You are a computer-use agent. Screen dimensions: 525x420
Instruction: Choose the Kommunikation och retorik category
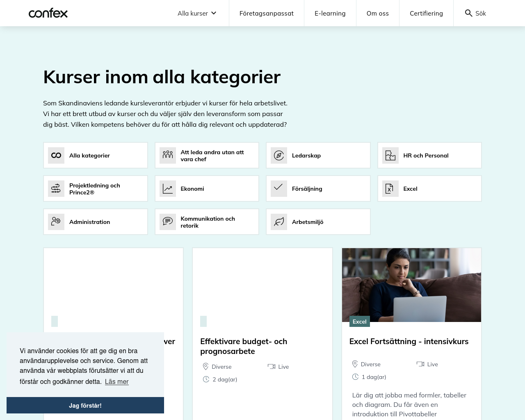point(207,222)
